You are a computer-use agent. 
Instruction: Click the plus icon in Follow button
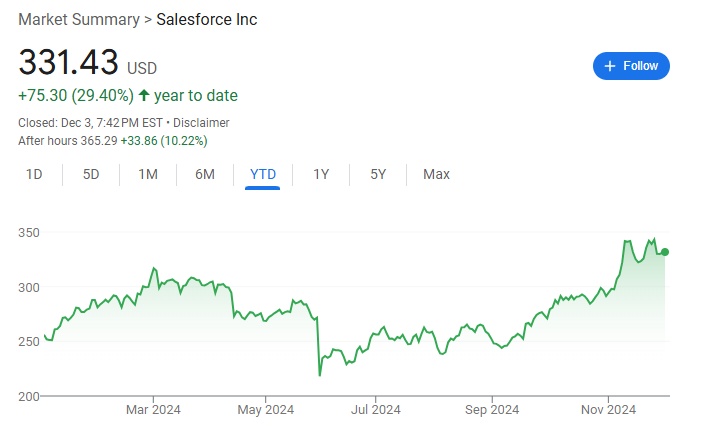click(609, 66)
